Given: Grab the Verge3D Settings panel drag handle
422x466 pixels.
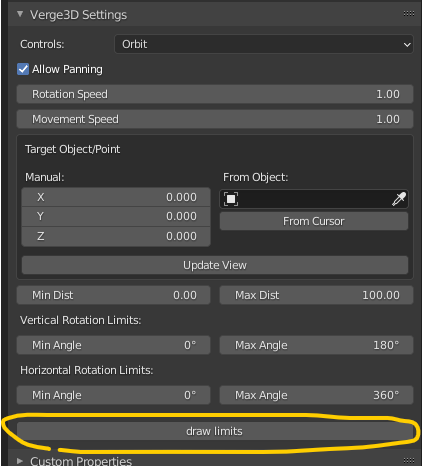Looking at the screenshot, I should 409,14.
